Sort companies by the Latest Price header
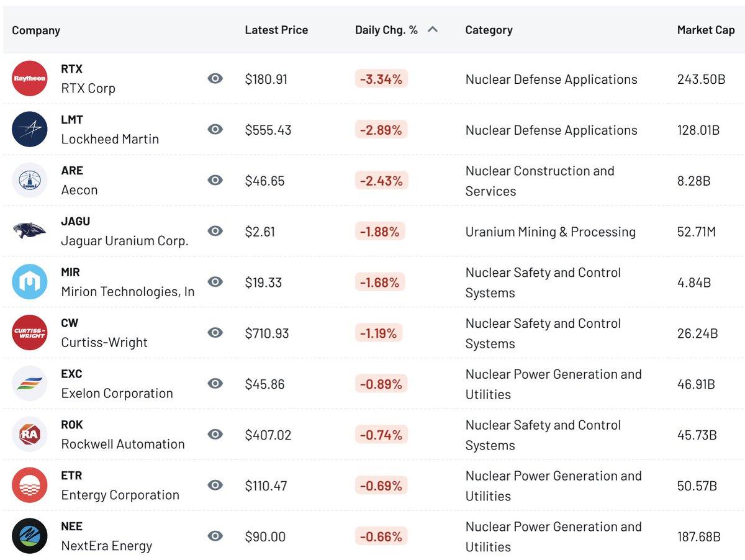This screenshot has width=745, height=560. (x=276, y=29)
